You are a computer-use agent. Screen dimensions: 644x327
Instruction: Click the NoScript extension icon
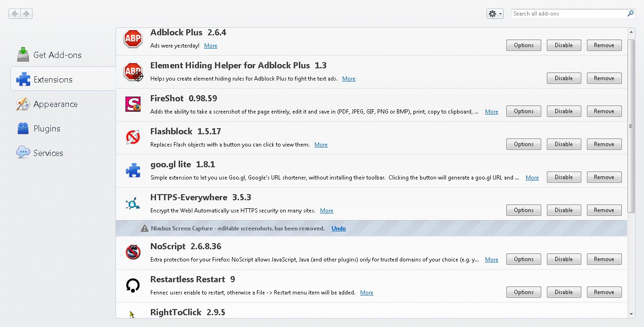133,252
